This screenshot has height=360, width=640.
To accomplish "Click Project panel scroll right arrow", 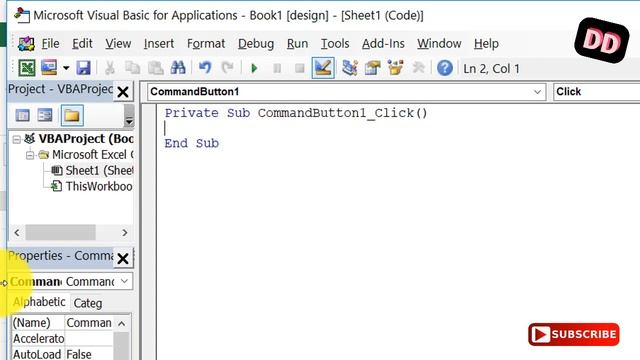I will point(124,233).
